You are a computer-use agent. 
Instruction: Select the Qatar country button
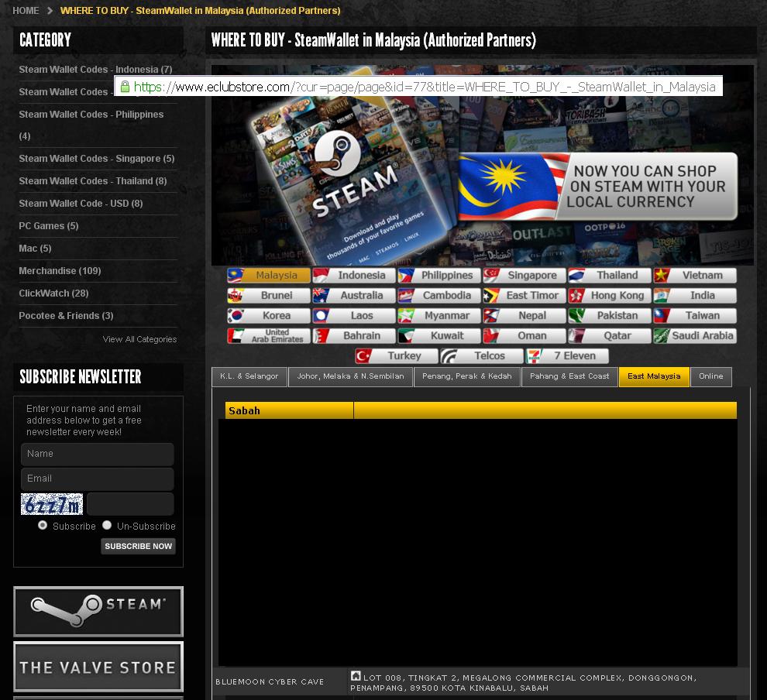610,336
